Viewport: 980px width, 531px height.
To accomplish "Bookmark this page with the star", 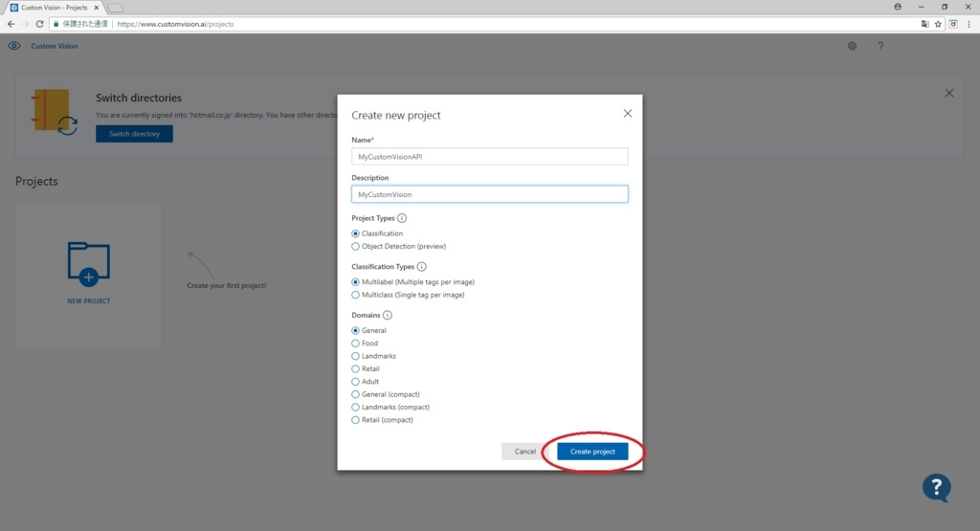I will click(x=938, y=24).
